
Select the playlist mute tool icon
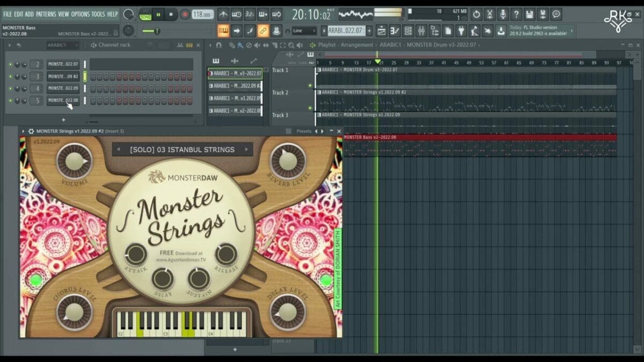[258, 46]
